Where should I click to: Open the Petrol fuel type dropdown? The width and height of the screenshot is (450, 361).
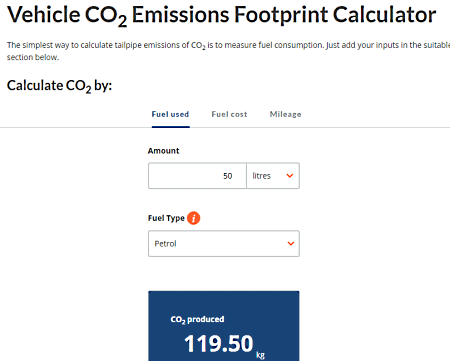tap(224, 244)
